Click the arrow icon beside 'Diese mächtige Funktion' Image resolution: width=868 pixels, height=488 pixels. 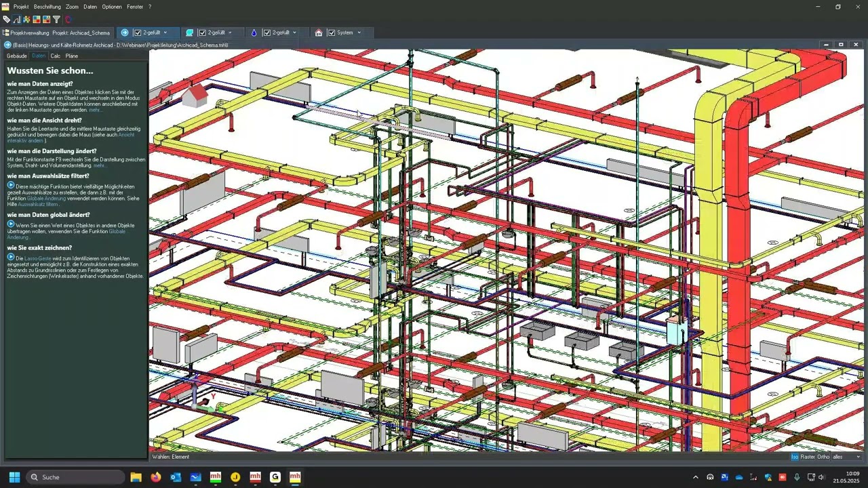tap(11, 185)
